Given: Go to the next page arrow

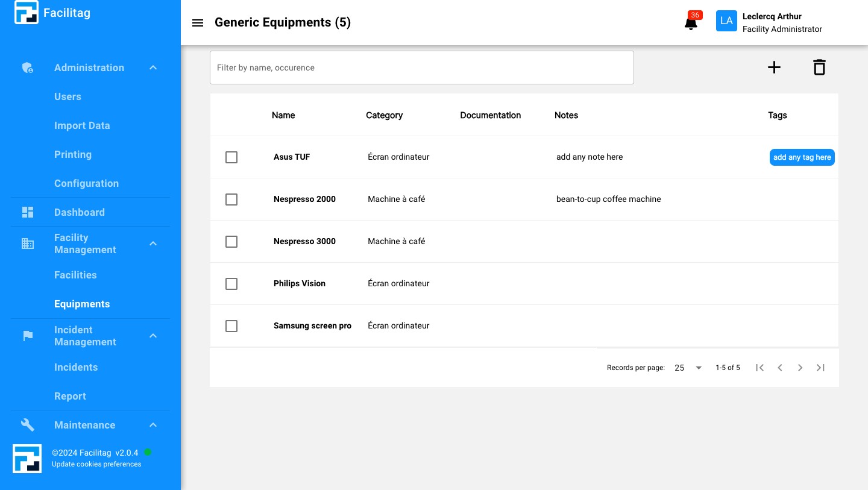Looking at the screenshot, I should [800, 368].
